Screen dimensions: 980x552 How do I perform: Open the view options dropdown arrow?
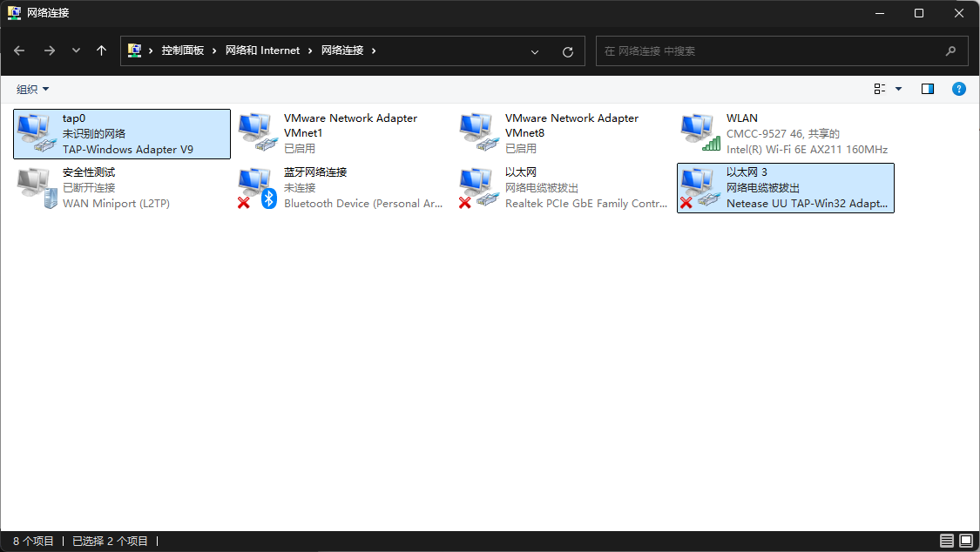click(x=899, y=89)
